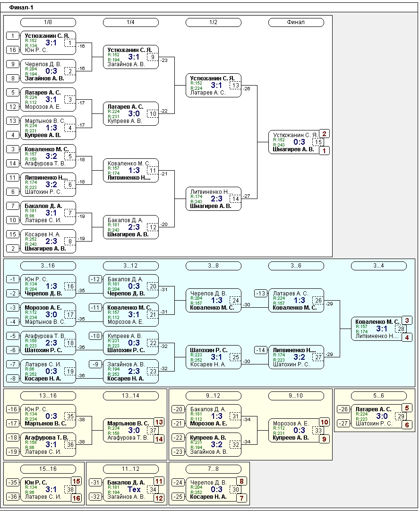Open 13...14 match Мартынов vs Агафурова
Image resolution: width=420 pixels, height=511 pixels.
(131, 431)
